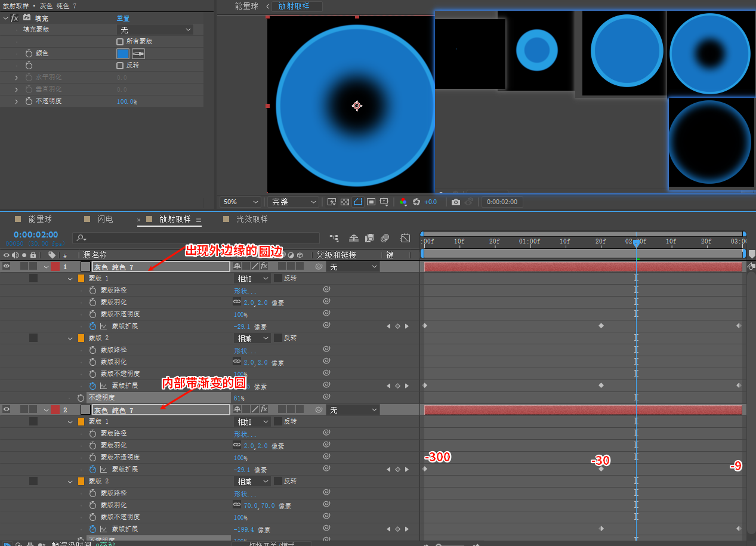The image size is (756, 546).
Task: Toggle the fx icon of the 填充 effect
Action: tap(15, 18)
